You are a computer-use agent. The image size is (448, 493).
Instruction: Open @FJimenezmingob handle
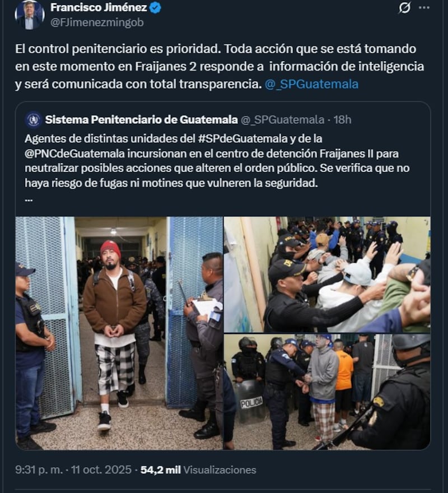pyautogui.click(x=97, y=22)
